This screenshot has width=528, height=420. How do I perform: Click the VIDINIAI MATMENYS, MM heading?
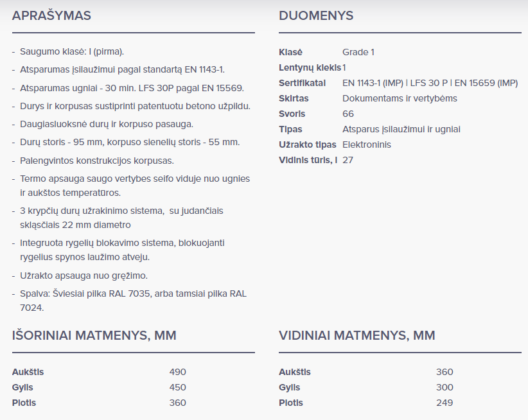357,335
